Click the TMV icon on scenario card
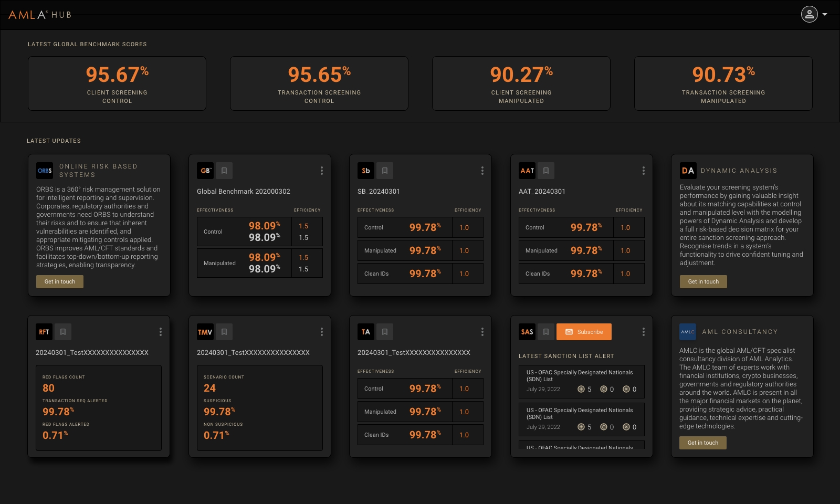This screenshot has width=840, height=504. pos(206,332)
